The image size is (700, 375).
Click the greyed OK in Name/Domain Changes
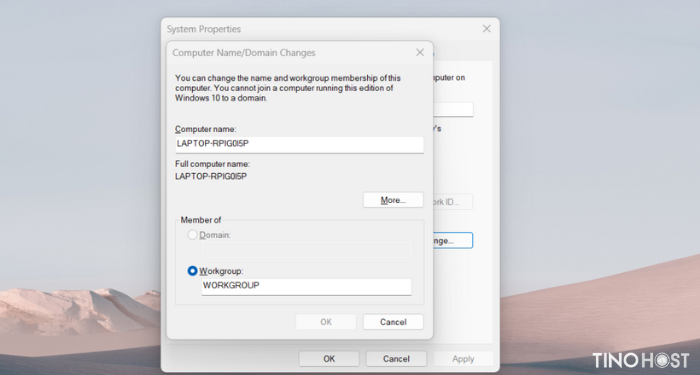click(326, 322)
